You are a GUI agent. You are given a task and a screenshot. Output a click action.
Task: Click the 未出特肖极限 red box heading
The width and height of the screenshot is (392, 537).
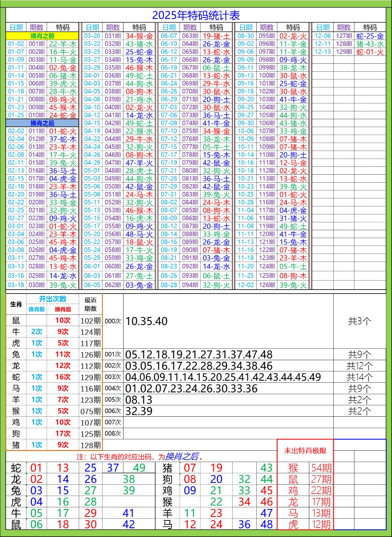(x=305, y=451)
